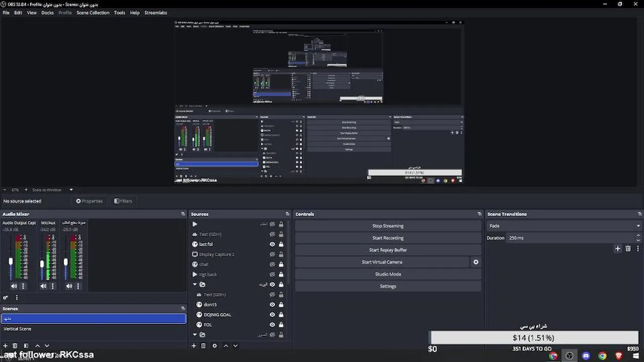Unlock the DOJNIG GOAL source
Screen dimensions: 644x362
click(281, 315)
